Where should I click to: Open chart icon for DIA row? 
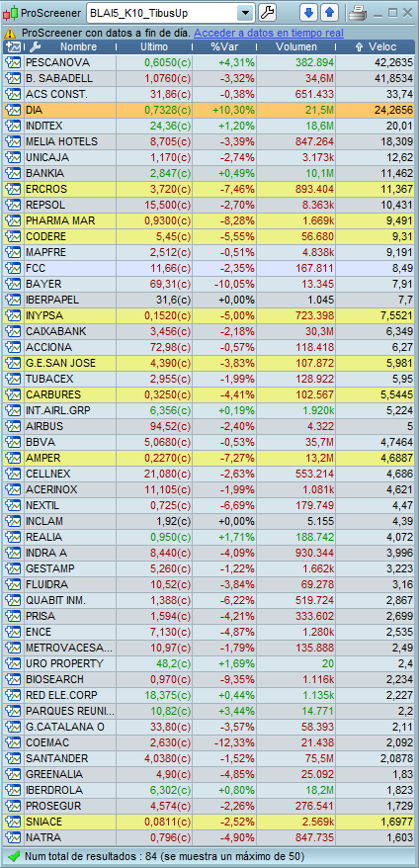point(12,110)
